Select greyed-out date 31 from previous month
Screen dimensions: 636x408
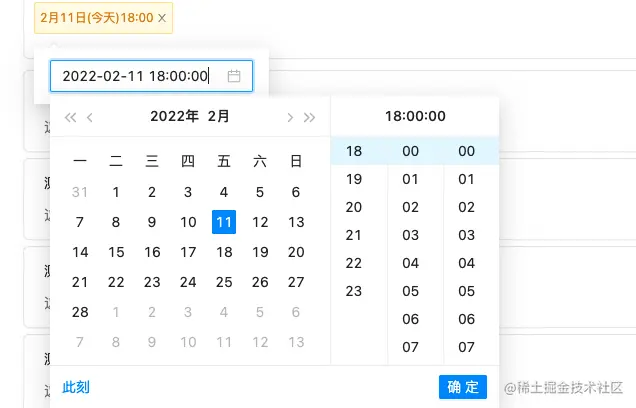pyautogui.click(x=80, y=192)
